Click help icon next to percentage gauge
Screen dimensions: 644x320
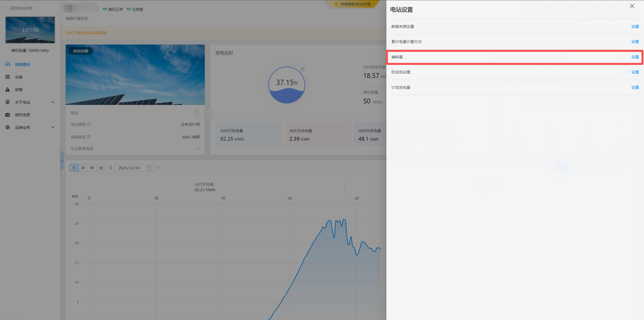point(303,69)
